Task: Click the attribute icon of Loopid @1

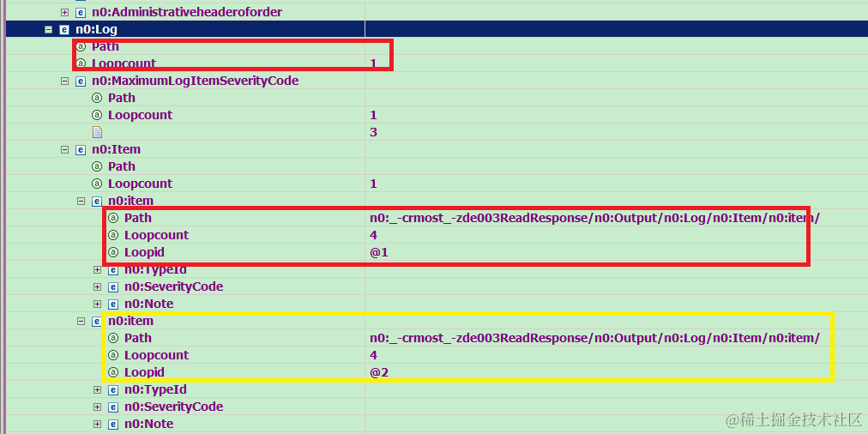Action: (x=113, y=252)
